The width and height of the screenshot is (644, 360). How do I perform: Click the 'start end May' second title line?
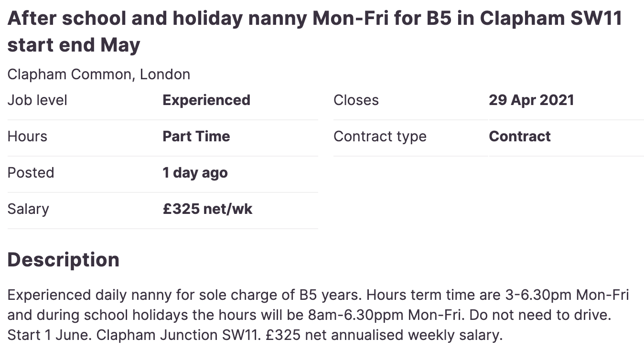(x=74, y=45)
